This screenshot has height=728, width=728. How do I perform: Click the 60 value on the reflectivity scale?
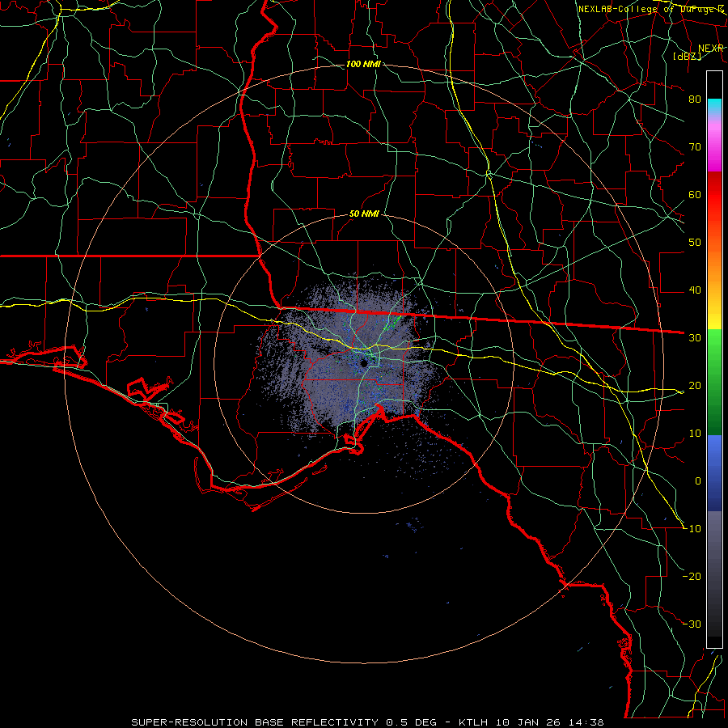695,194
